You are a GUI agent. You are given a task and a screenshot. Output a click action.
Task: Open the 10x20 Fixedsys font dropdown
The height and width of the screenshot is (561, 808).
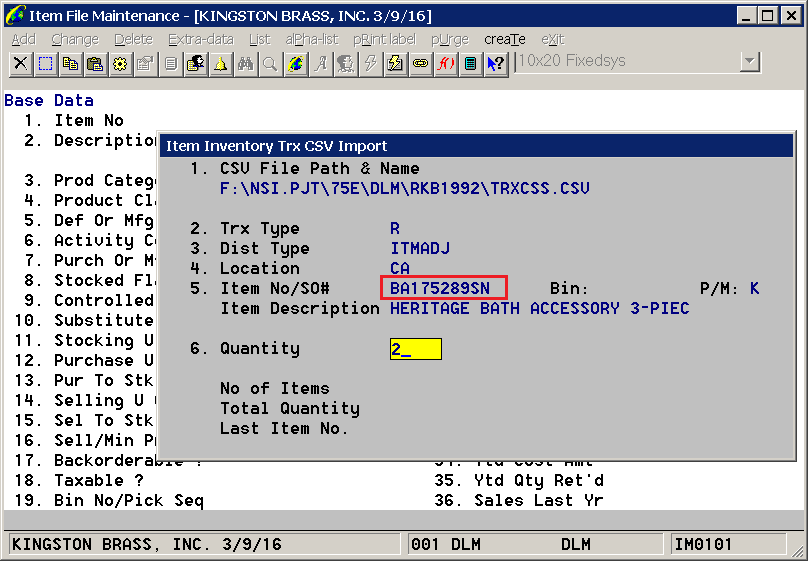tap(750, 62)
